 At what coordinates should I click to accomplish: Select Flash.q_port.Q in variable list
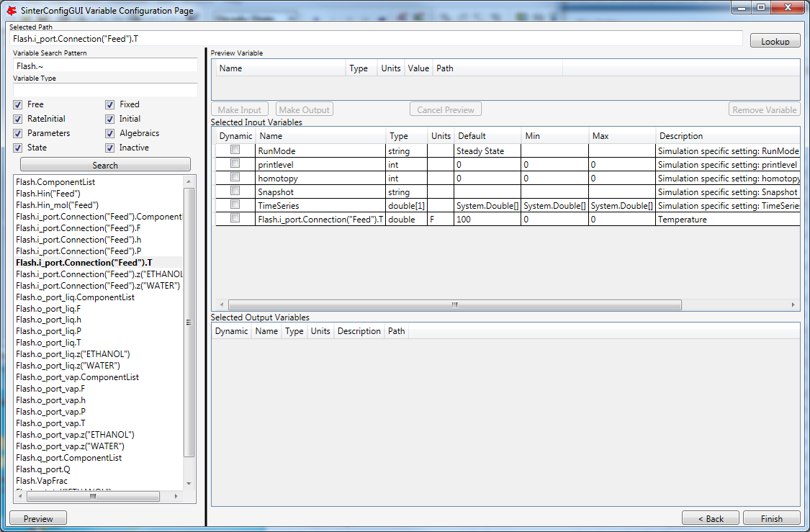coord(43,469)
